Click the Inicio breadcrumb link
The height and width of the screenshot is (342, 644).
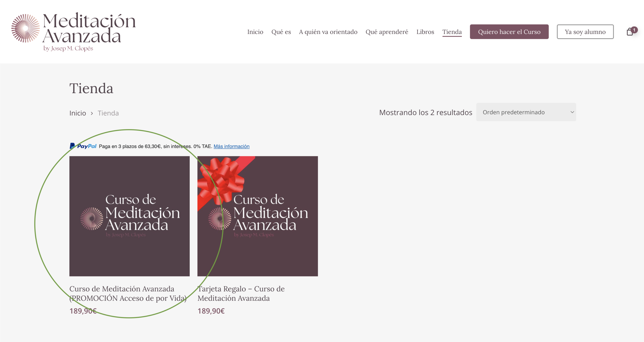pyautogui.click(x=77, y=113)
